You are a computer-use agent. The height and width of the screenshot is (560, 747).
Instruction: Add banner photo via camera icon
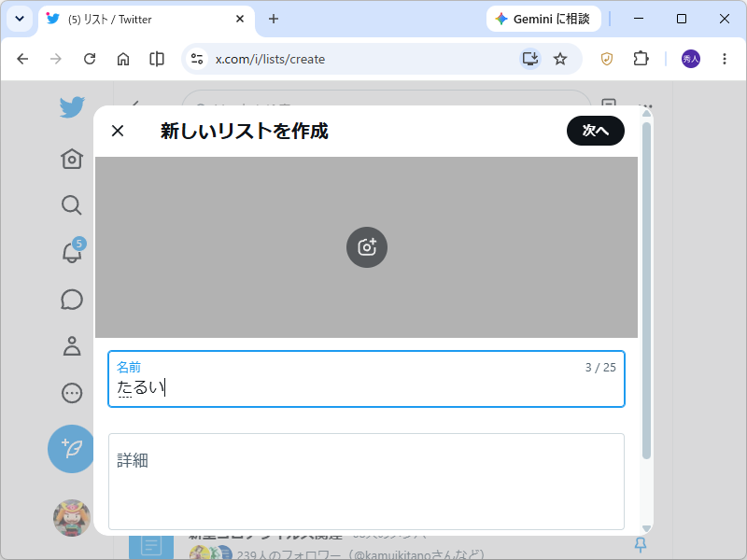[x=367, y=247]
